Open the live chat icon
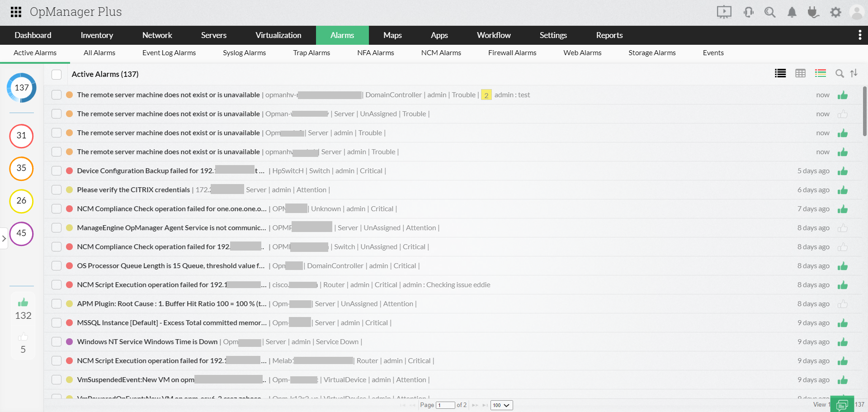This screenshot has height=412, width=868. click(x=842, y=404)
